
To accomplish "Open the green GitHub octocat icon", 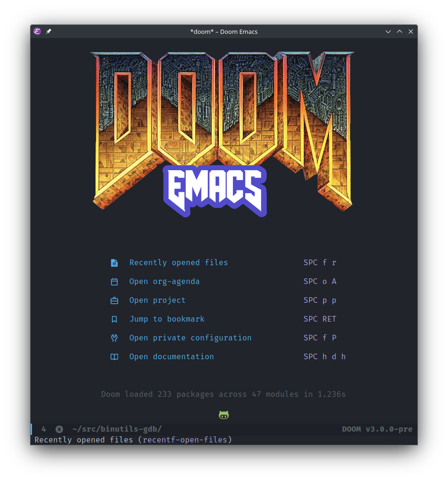I will (224, 415).
